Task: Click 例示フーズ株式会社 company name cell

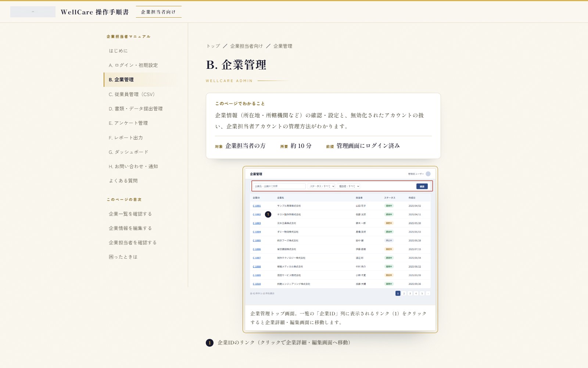Action: point(288,241)
